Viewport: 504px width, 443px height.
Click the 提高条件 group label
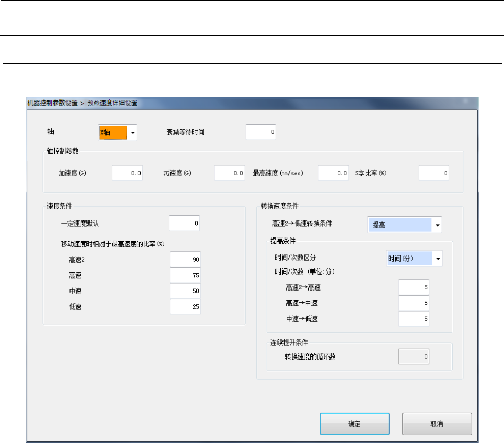coord(283,241)
